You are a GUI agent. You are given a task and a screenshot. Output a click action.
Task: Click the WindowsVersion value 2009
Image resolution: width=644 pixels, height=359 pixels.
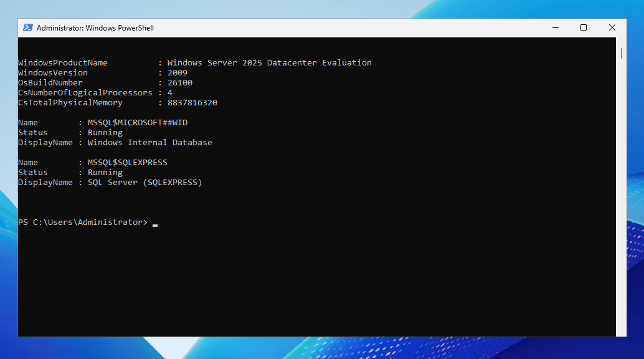coord(178,73)
